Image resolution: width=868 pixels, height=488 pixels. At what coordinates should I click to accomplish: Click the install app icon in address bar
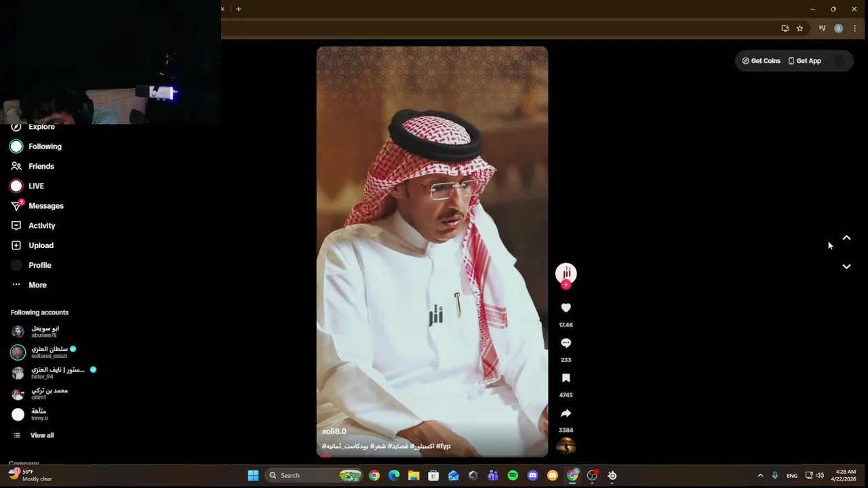[x=785, y=28]
